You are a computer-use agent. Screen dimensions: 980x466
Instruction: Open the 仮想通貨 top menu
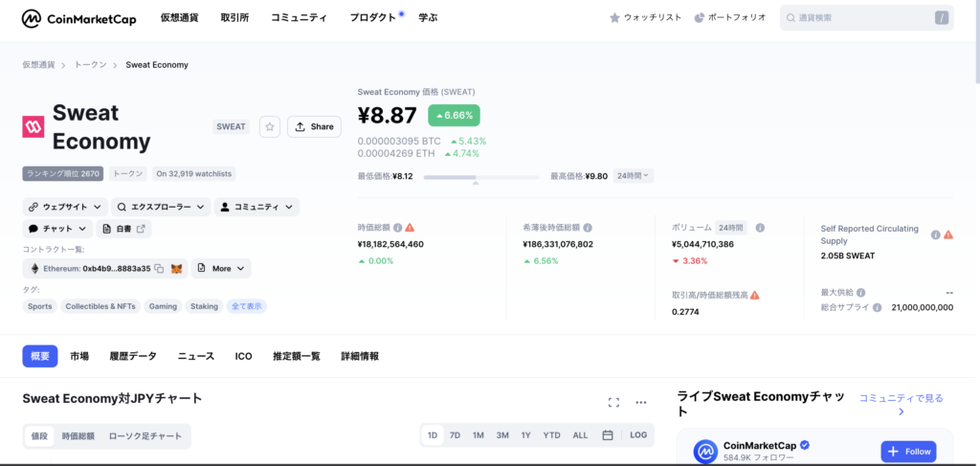point(179,18)
